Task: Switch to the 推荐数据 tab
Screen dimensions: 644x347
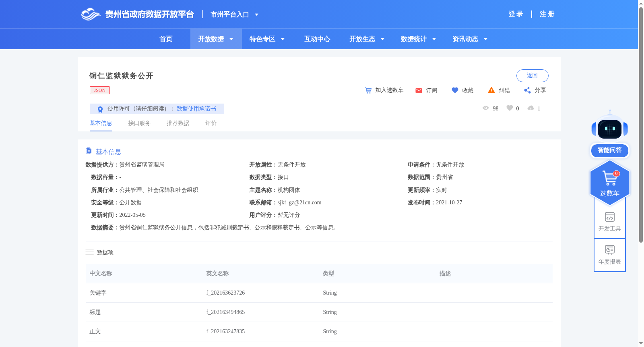Action: 178,123
